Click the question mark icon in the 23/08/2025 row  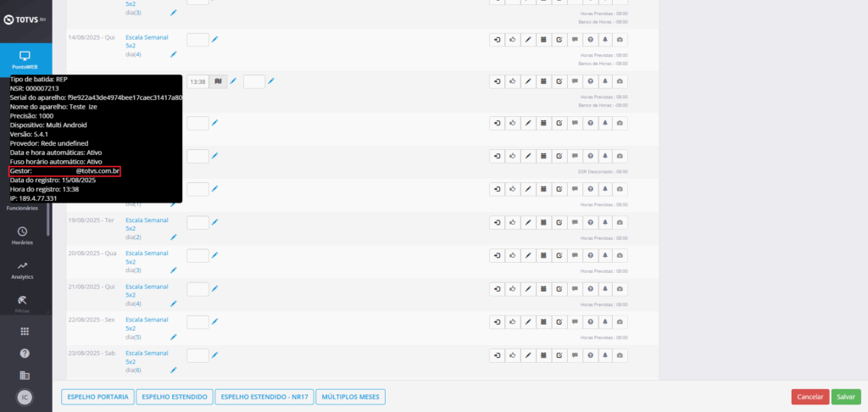589,355
